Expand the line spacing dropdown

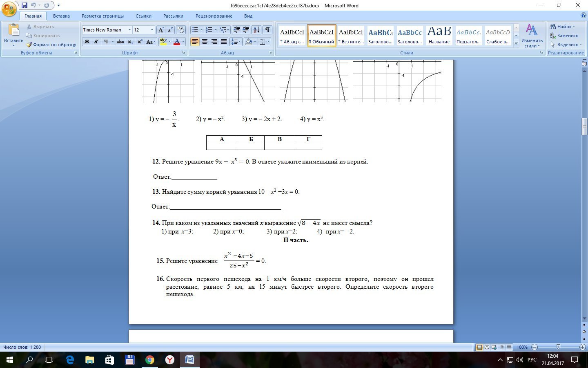(x=238, y=42)
